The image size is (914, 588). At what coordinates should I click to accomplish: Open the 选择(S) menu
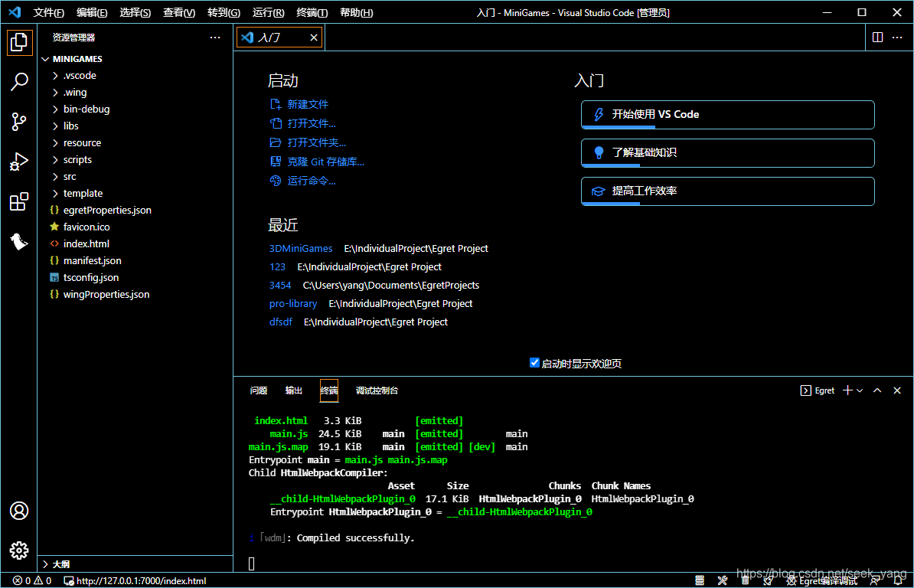pos(135,12)
